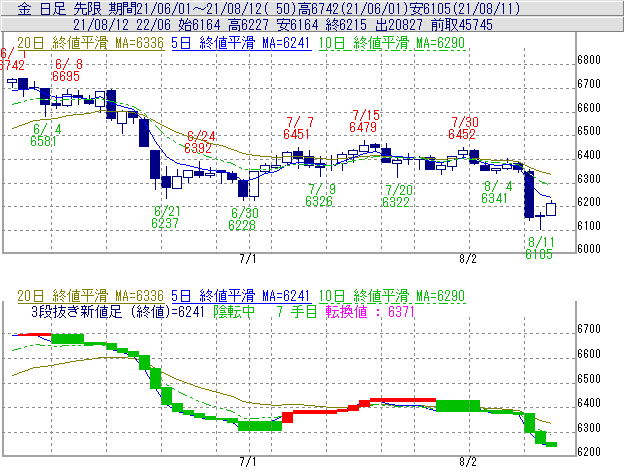Click the large dark candle near 8/11

tap(530, 195)
